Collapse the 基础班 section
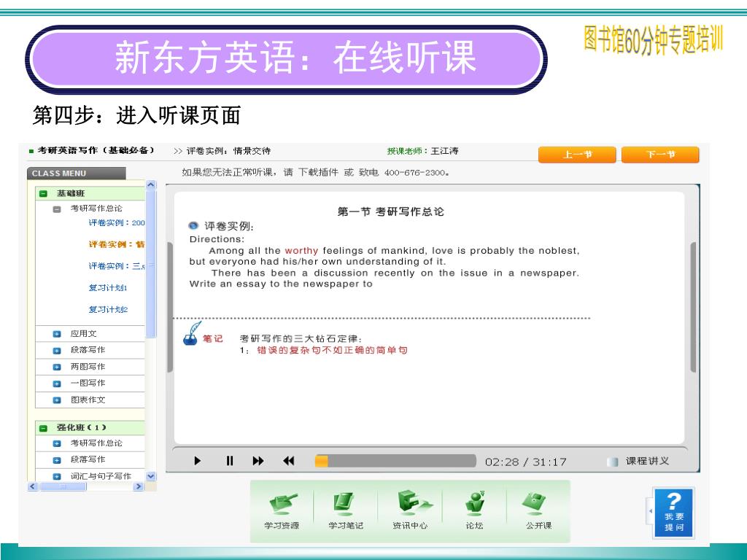 43,193
